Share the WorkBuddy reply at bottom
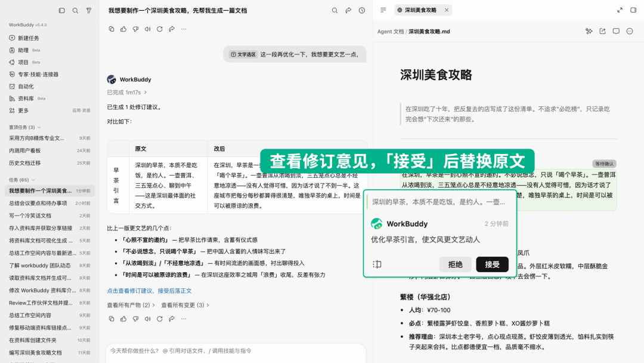This screenshot has height=363, width=644. pos(172,319)
